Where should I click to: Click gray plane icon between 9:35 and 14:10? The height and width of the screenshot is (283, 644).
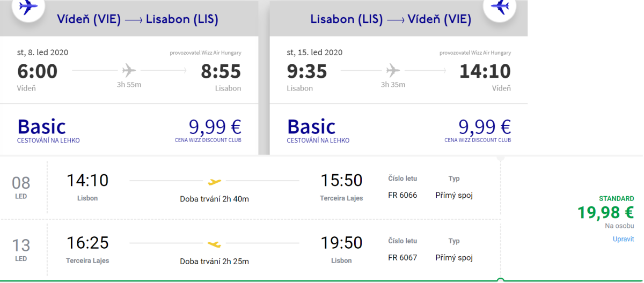coord(393,70)
